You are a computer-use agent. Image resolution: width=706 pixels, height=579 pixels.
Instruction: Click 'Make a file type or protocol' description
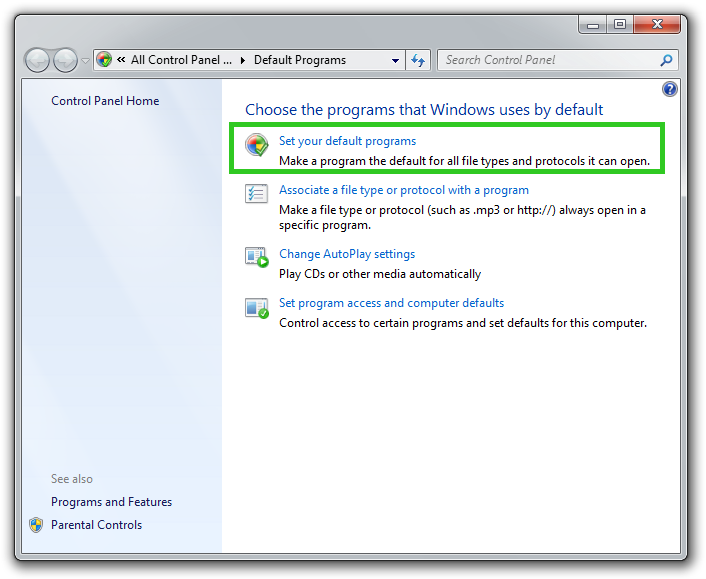[x=462, y=217]
